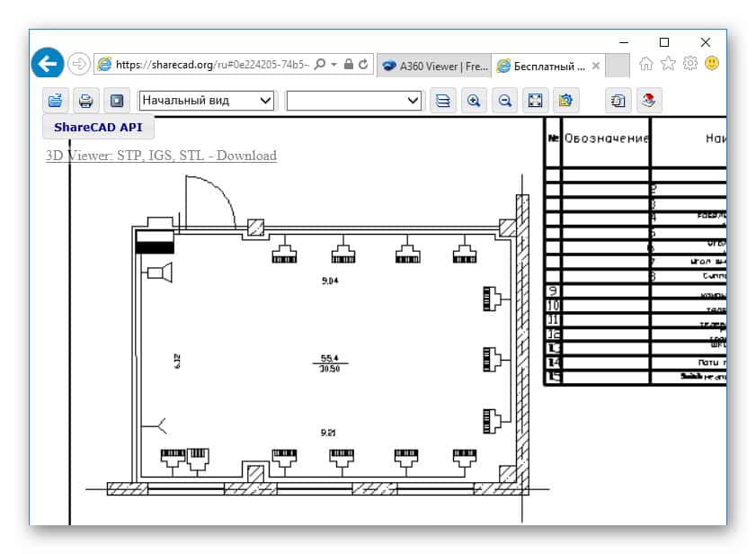This screenshot has width=756, height=554.
Task: Fit drawing to window icon
Action: (x=535, y=101)
